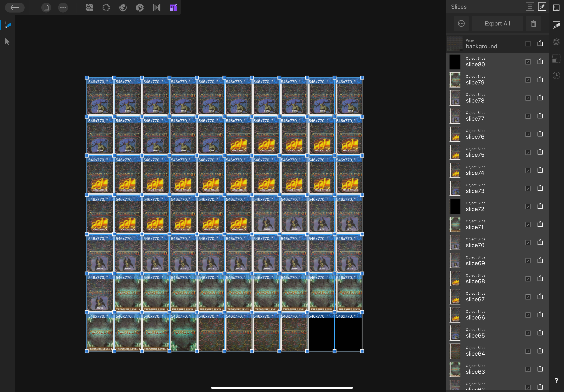Uncheck the slice78 checkbox
Viewport: 564px width, 392px height.
(x=528, y=98)
